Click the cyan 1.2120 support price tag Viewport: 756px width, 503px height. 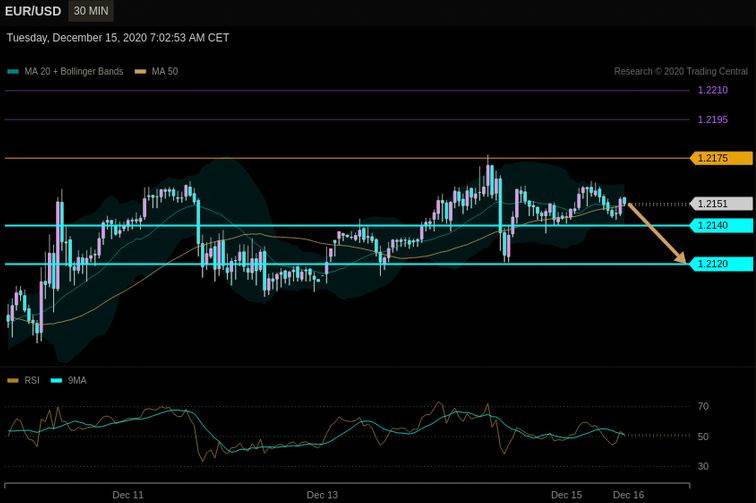pos(721,264)
